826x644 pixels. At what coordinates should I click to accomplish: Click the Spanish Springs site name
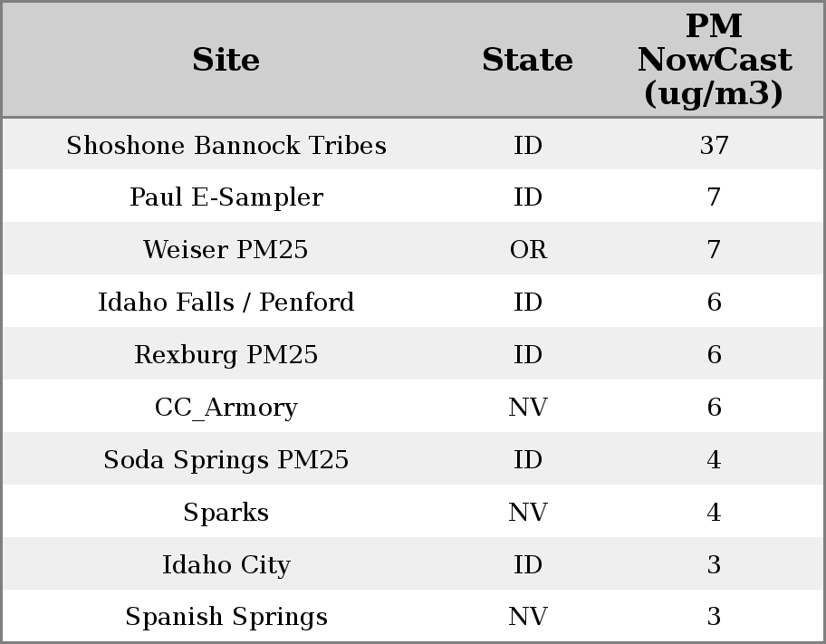(226, 617)
